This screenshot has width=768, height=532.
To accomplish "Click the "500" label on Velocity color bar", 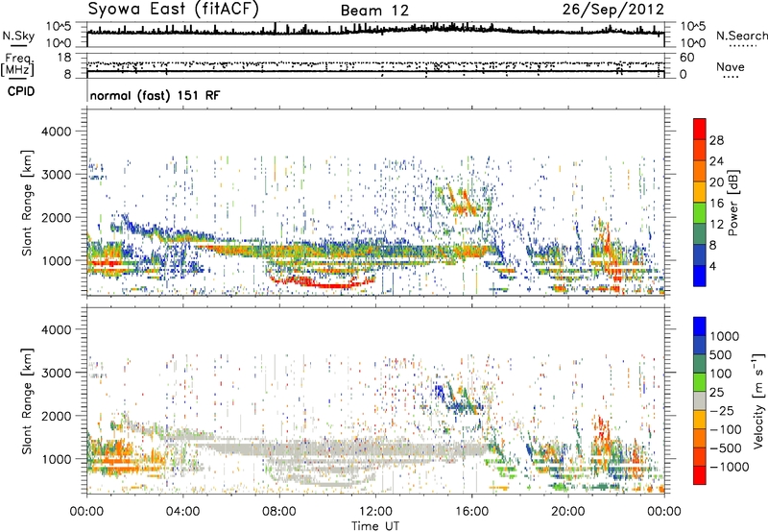I will click(721, 355).
